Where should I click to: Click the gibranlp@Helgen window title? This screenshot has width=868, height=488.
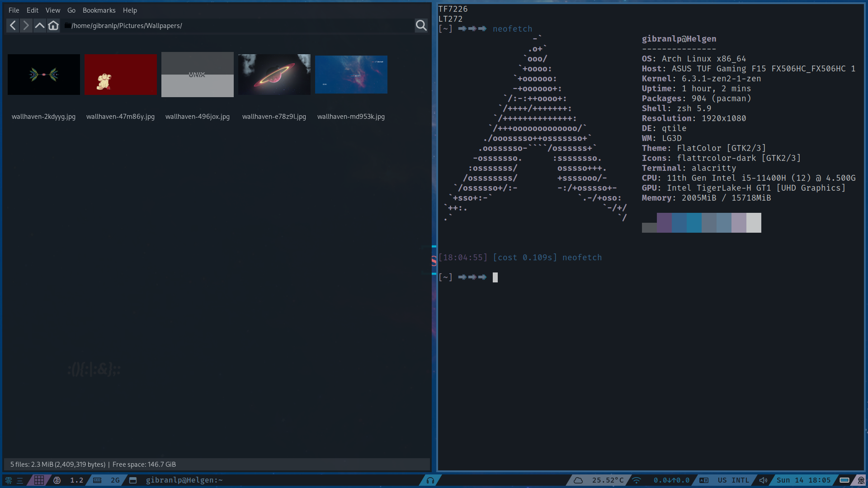tap(184, 480)
